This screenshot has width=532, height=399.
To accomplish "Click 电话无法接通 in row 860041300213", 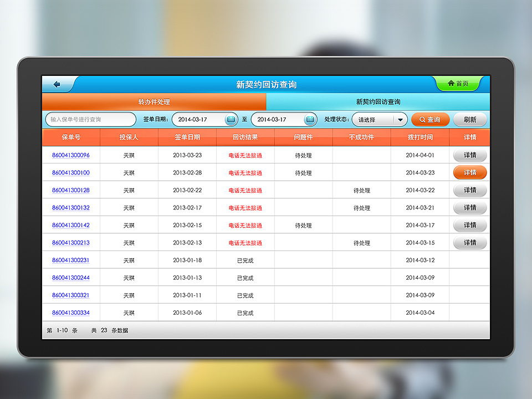I will (245, 243).
